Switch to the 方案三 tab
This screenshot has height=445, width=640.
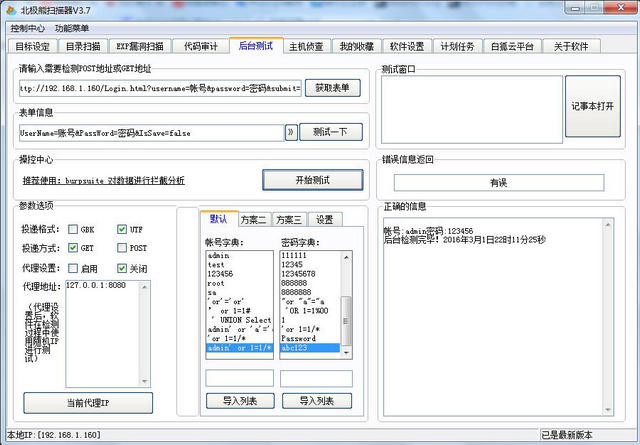289,220
